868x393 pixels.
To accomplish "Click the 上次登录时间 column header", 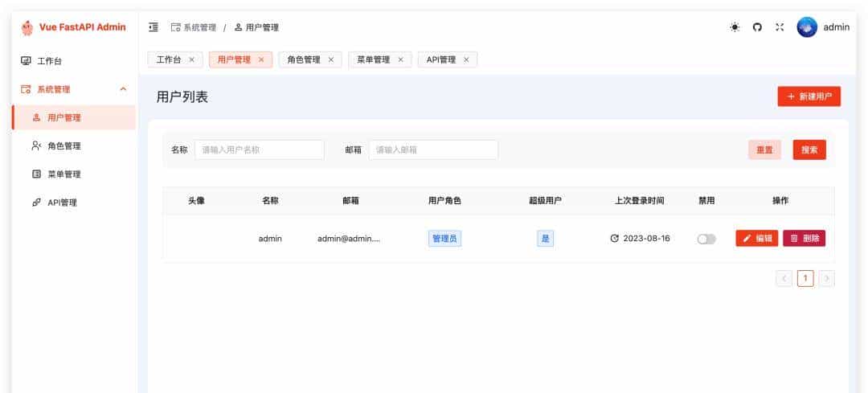I will coord(640,201).
